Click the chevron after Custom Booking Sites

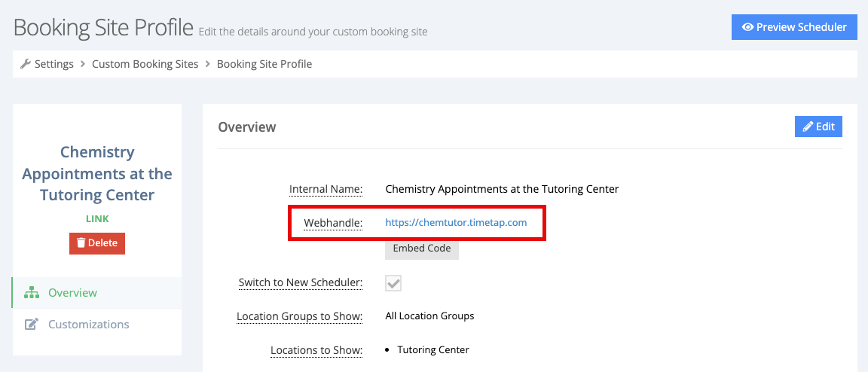[208, 64]
